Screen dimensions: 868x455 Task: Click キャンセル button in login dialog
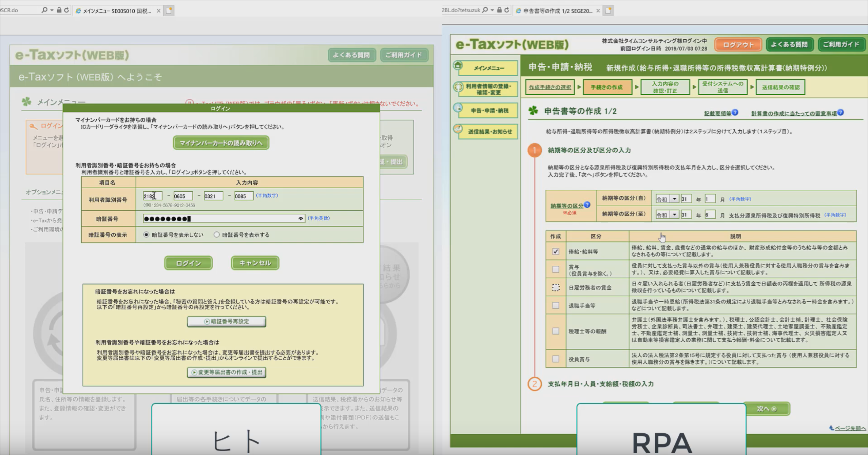pyautogui.click(x=255, y=263)
